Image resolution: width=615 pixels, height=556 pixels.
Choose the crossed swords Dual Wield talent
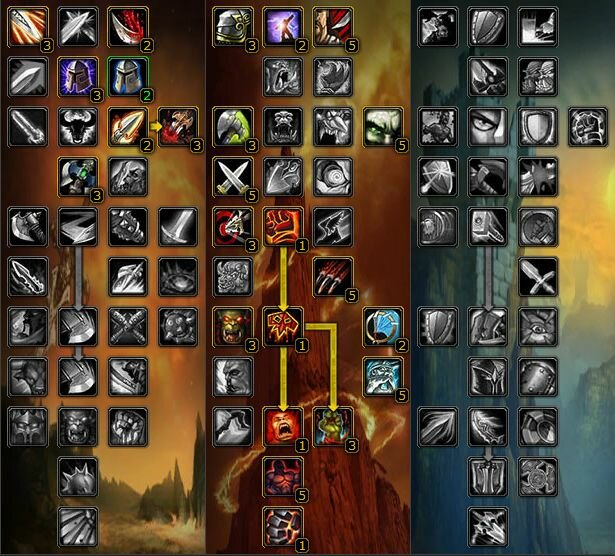(x=233, y=177)
